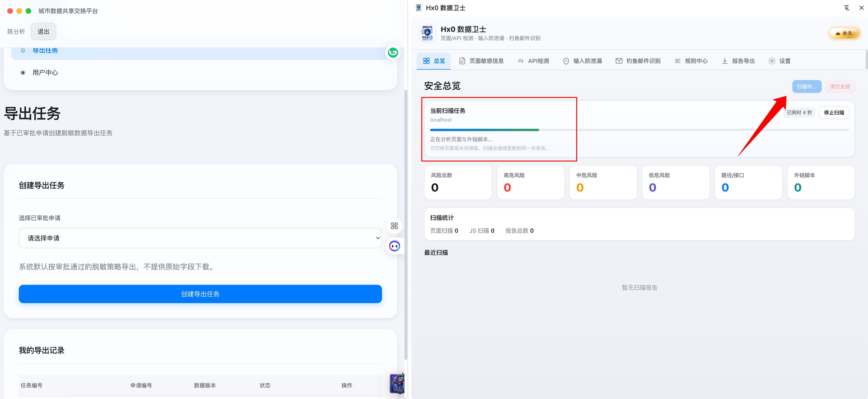Open the 高危风险 card
Screen dimensions: 868x399
click(x=530, y=183)
